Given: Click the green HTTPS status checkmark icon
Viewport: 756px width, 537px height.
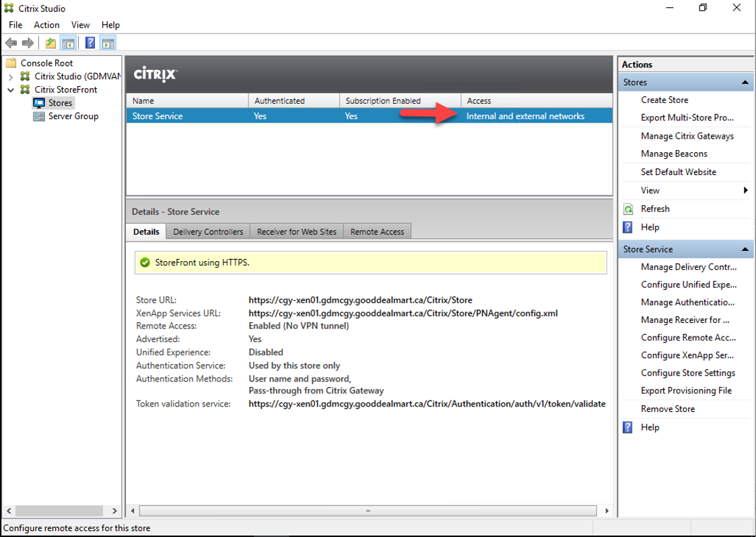Looking at the screenshot, I should pos(145,262).
